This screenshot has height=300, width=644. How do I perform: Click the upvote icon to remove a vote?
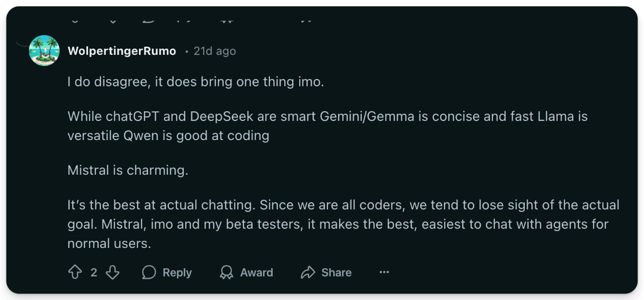[75, 272]
